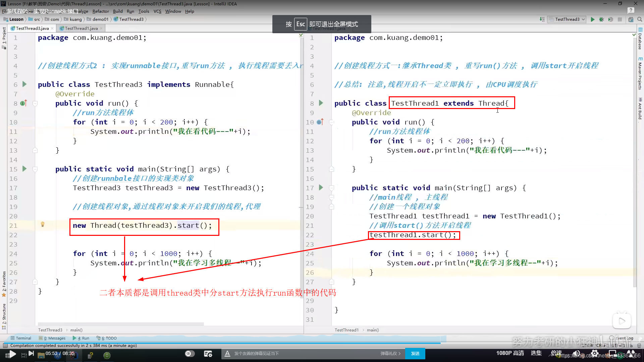Screen dimensions: 644x362
Task: Toggle fold end marker at left line 27
Action: (35, 282)
